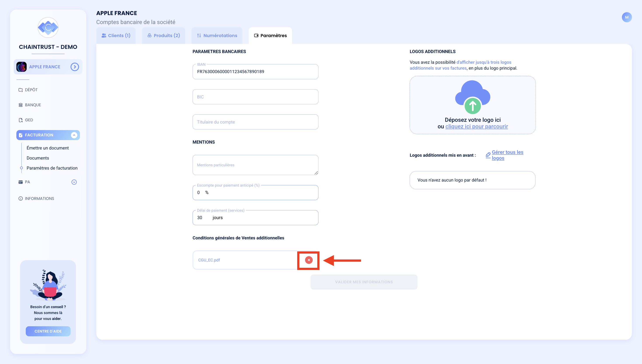Expand the Apple France company arrow
This screenshot has height=364, width=642.
[74, 67]
